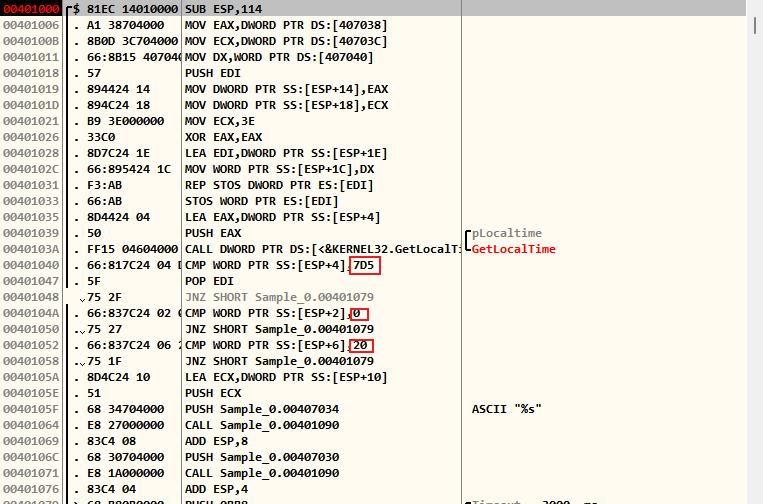
Task: Click the PUSH ECX instruction
Action: 213,395
